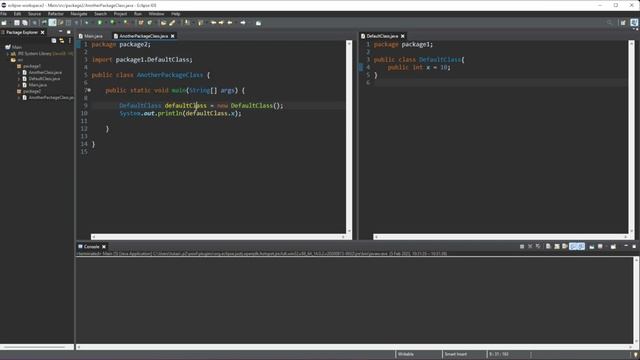The height and width of the screenshot is (360, 640).
Task: Toggle Word Wrap in the Console
Action: pyautogui.click(x=564, y=247)
